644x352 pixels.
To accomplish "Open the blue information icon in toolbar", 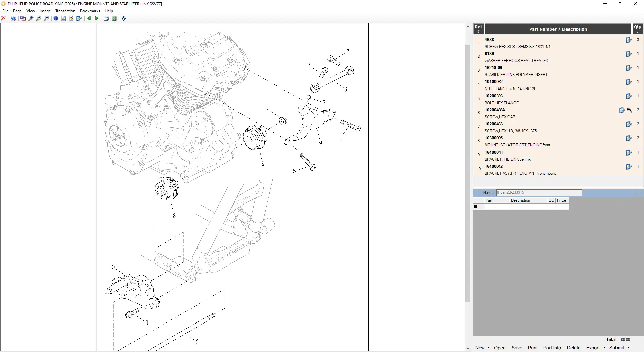I will (56, 19).
